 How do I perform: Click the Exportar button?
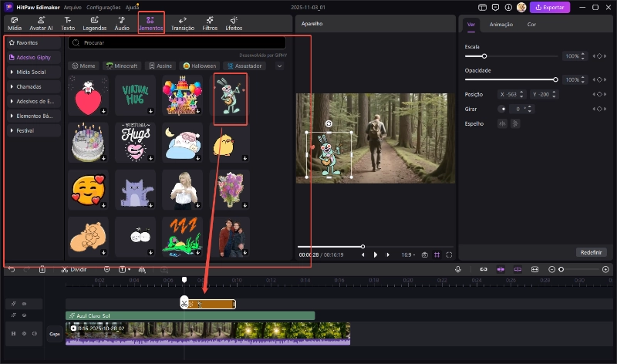coord(550,7)
